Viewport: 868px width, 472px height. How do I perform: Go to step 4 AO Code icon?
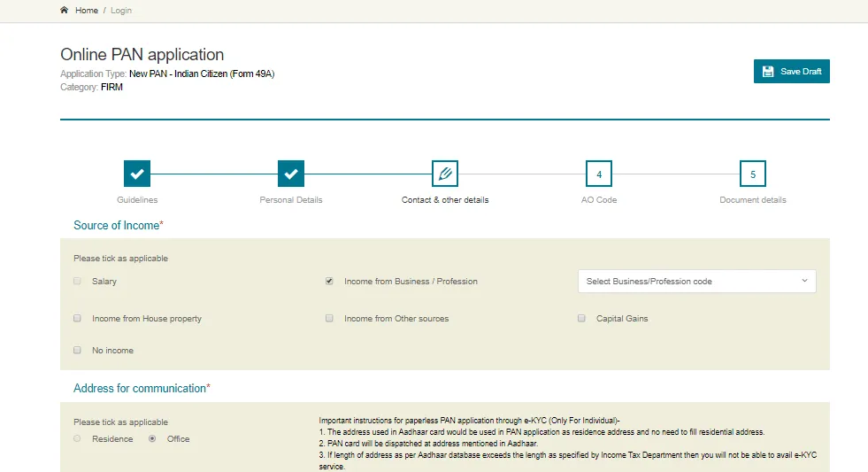click(599, 174)
